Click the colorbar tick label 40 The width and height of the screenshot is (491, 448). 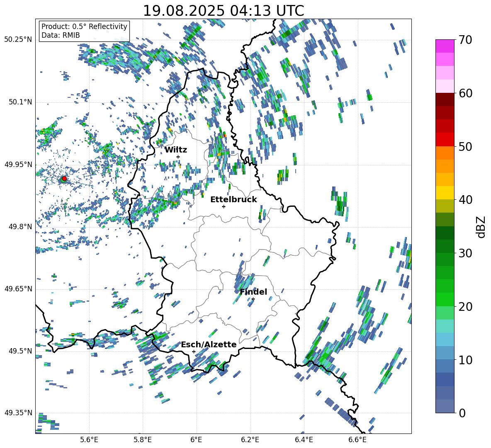(465, 200)
